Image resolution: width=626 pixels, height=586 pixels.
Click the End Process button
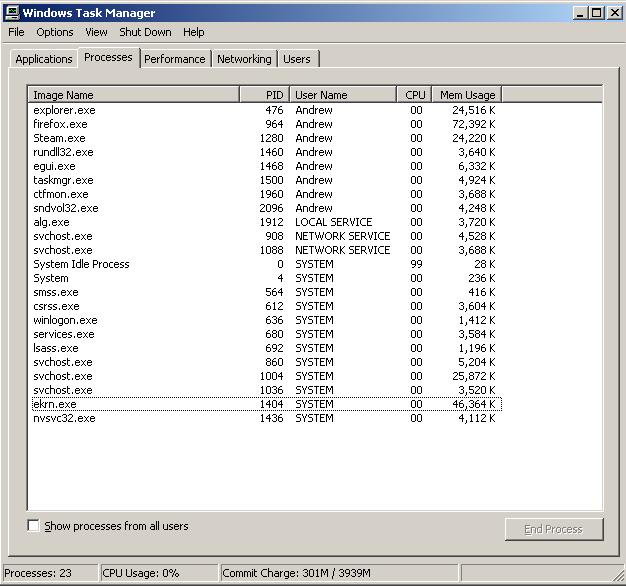point(553,529)
